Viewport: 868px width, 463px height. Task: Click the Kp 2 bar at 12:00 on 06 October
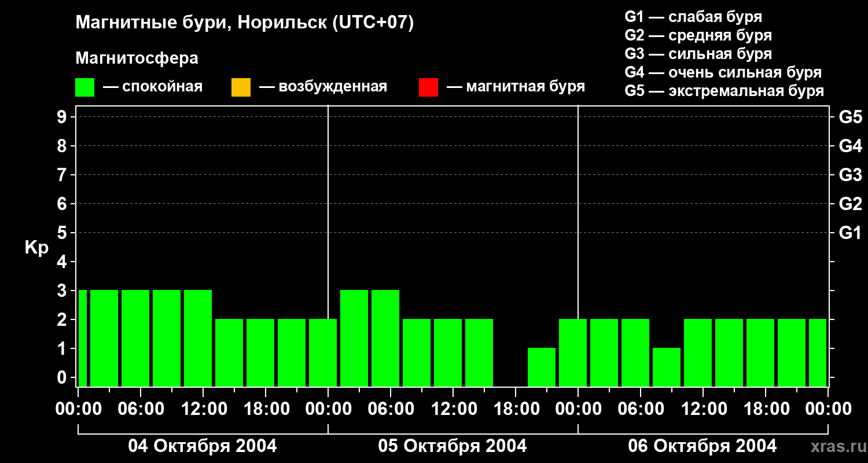click(698, 352)
